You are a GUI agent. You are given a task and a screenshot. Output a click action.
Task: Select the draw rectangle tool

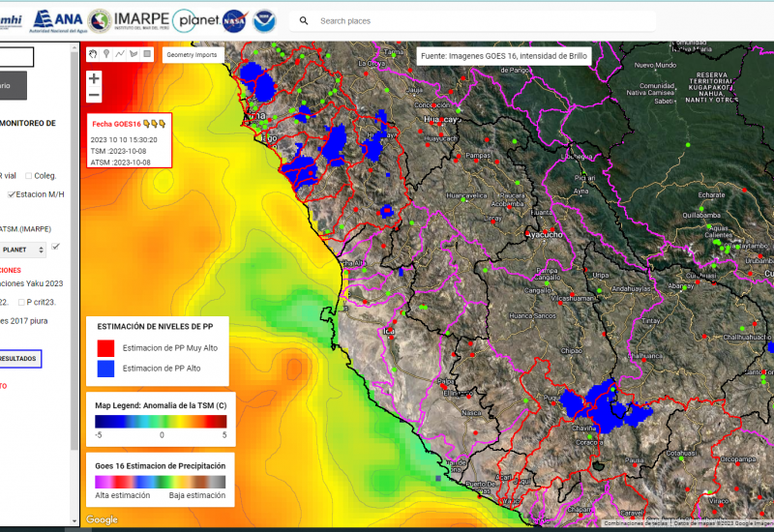click(147, 54)
